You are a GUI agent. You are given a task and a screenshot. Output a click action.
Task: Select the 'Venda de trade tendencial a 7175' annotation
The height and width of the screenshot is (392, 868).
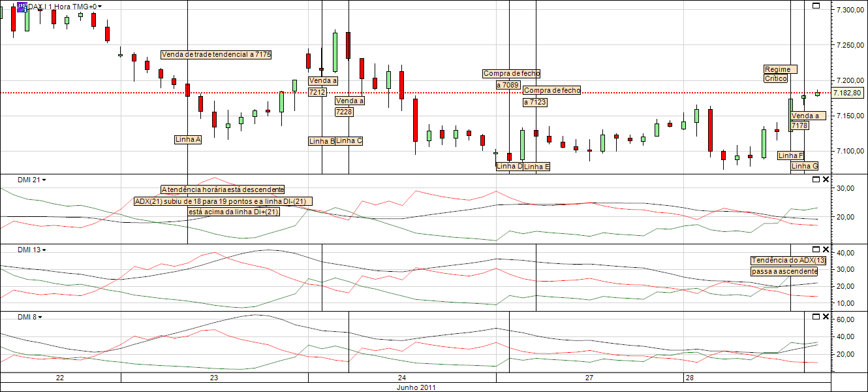click(x=217, y=54)
